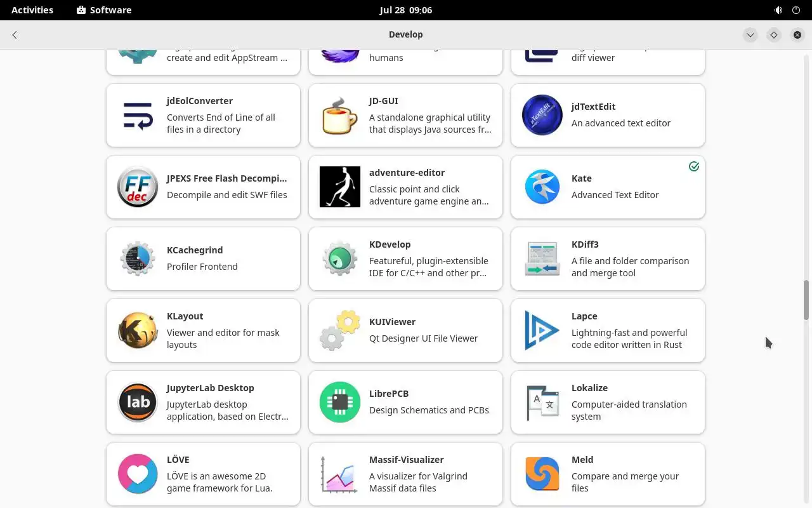Click the JupyterLab Desktop title
Screen dimensions: 812x508
point(210,388)
